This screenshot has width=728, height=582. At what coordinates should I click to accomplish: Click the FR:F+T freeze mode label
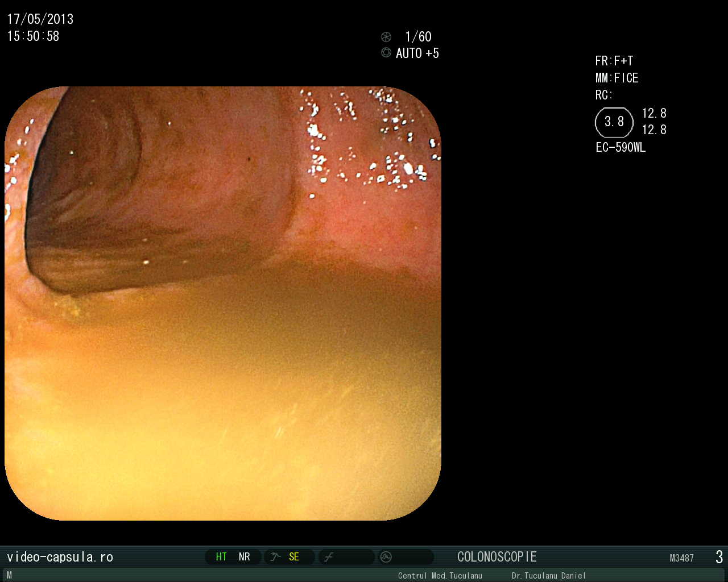click(x=614, y=61)
